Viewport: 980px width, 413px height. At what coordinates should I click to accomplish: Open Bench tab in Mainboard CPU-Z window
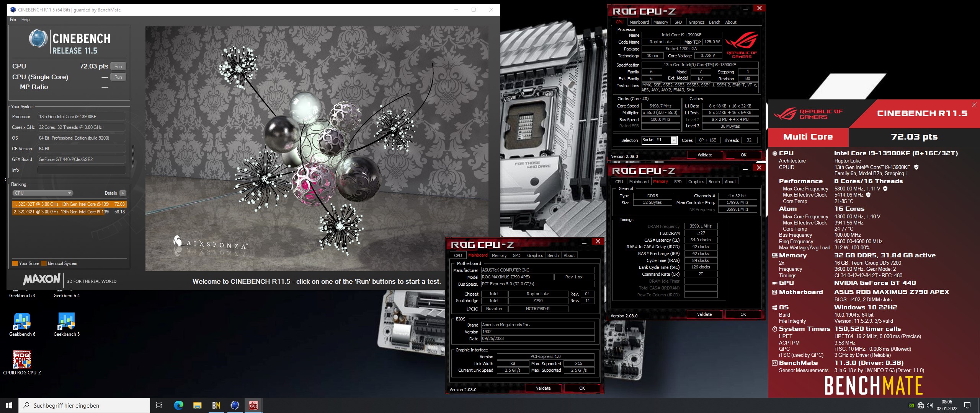(553, 255)
